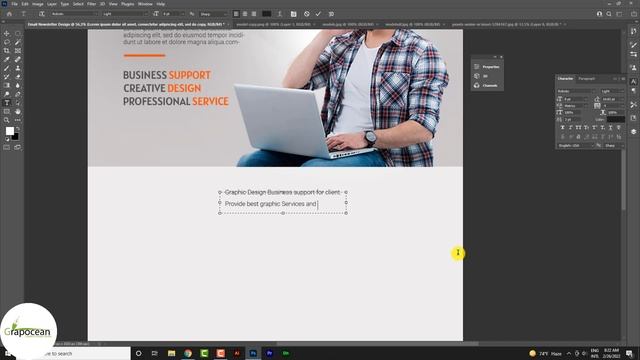Click the horizontal canvas scrollbar
Screen dimensions: 640x360
coord(378,344)
